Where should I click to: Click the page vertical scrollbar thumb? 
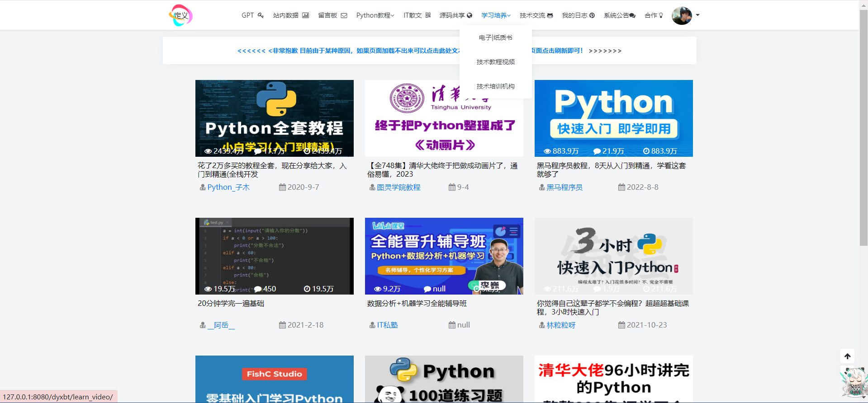[863, 128]
